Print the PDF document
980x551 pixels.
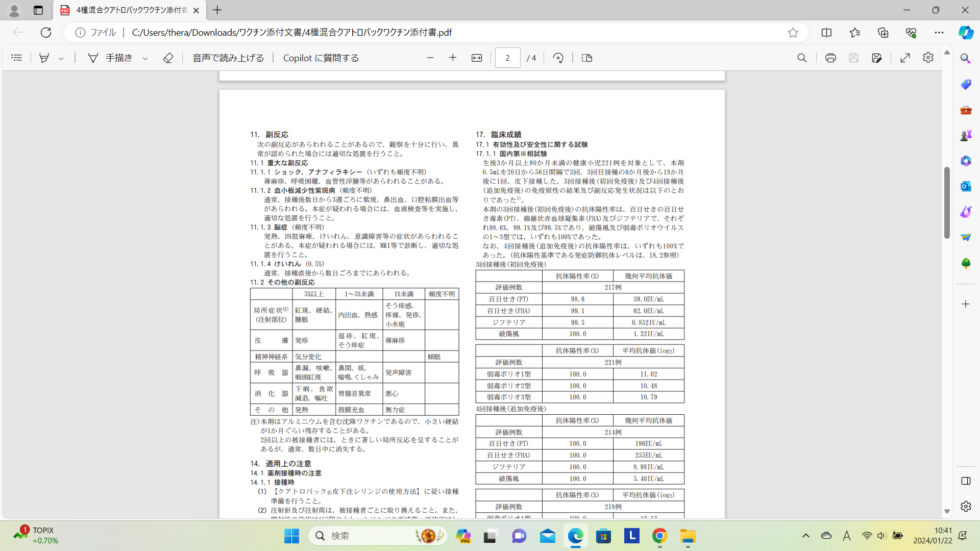click(x=830, y=58)
